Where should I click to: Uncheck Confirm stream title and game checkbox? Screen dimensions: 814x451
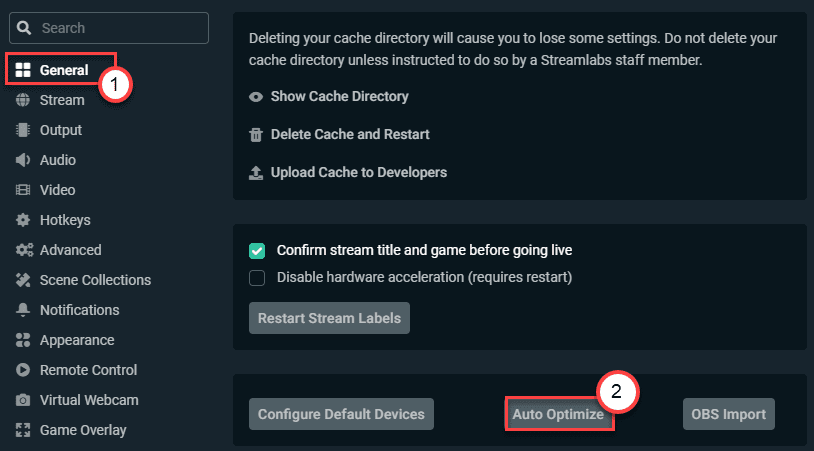(257, 250)
